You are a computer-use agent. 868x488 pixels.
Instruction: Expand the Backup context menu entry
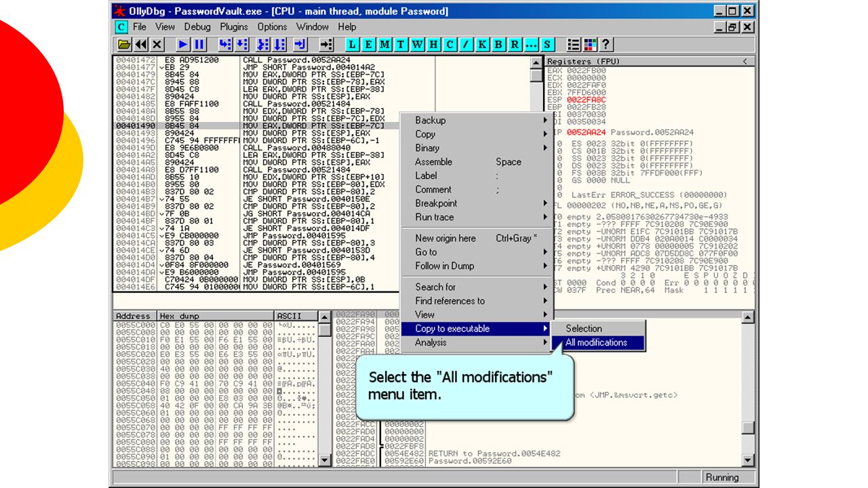coord(477,120)
